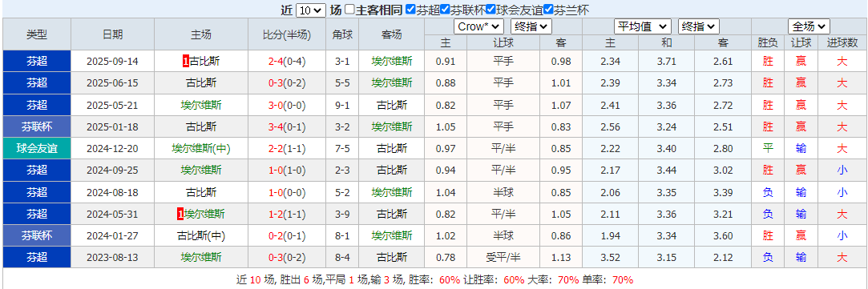Click the 胜率 60% summary value
This screenshot has width=868, height=289.
[x=449, y=279]
